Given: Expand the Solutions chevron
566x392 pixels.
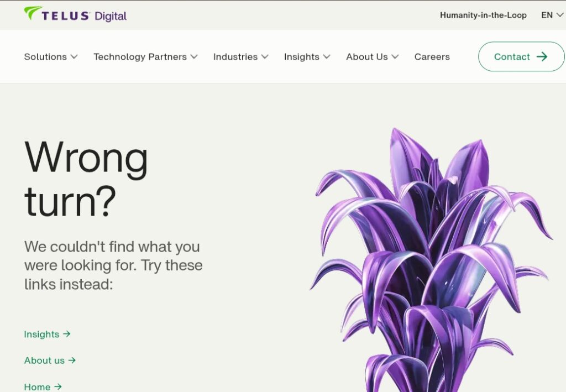Looking at the screenshot, I should [x=74, y=56].
